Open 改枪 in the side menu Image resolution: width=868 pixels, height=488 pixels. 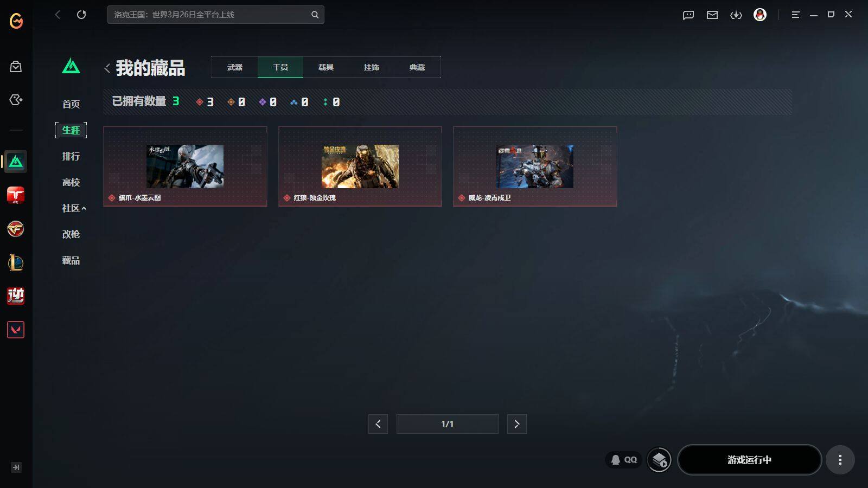tap(71, 234)
